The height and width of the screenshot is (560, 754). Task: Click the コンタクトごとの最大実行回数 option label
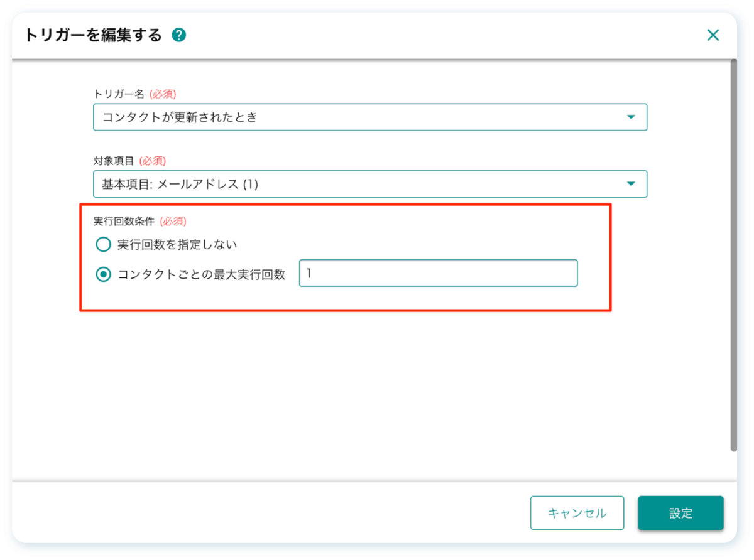pyautogui.click(x=202, y=274)
